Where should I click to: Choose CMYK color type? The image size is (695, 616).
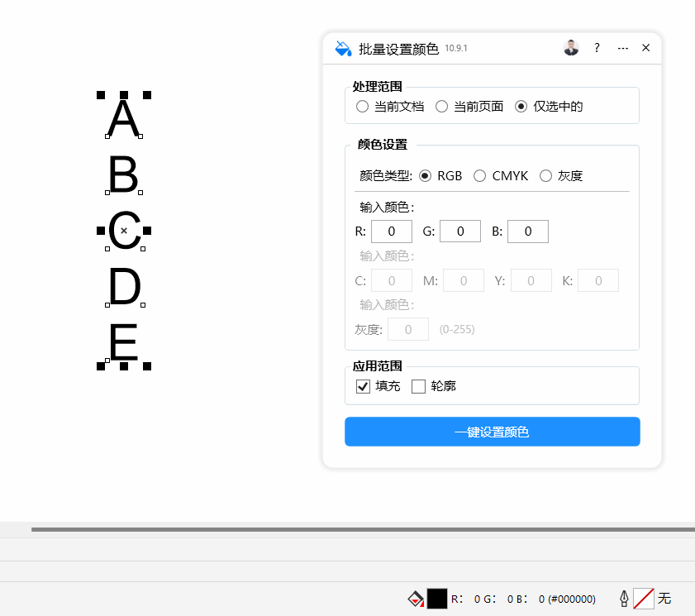[479, 175]
